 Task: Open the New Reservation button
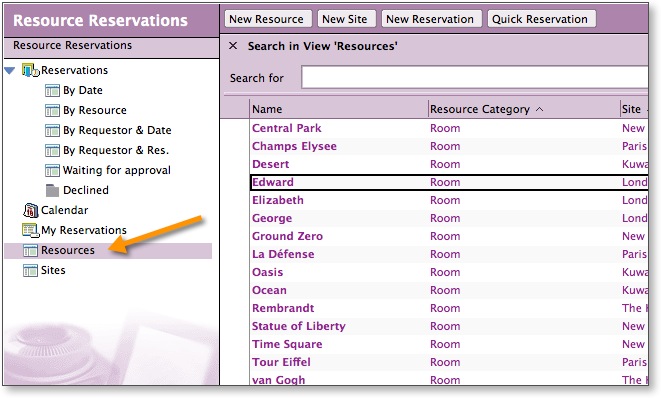431,19
